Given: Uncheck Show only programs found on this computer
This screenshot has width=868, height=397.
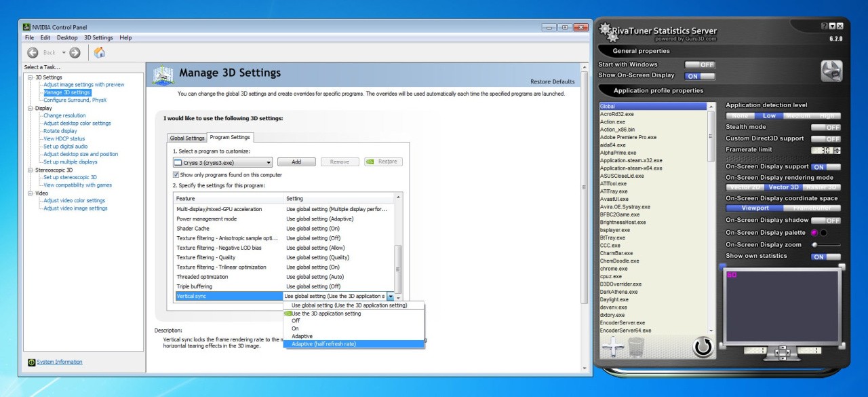Looking at the screenshot, I should pyautogui.click(x=176, y=174).
